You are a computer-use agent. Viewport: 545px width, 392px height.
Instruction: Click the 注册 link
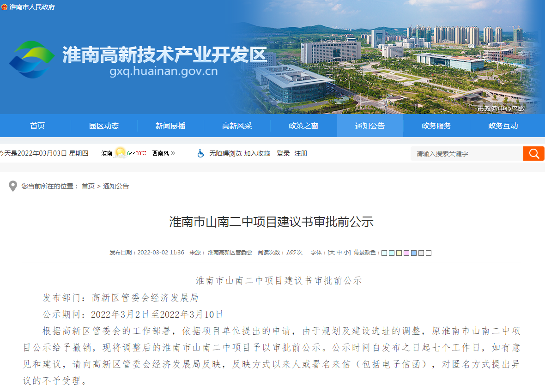[301, 153]
